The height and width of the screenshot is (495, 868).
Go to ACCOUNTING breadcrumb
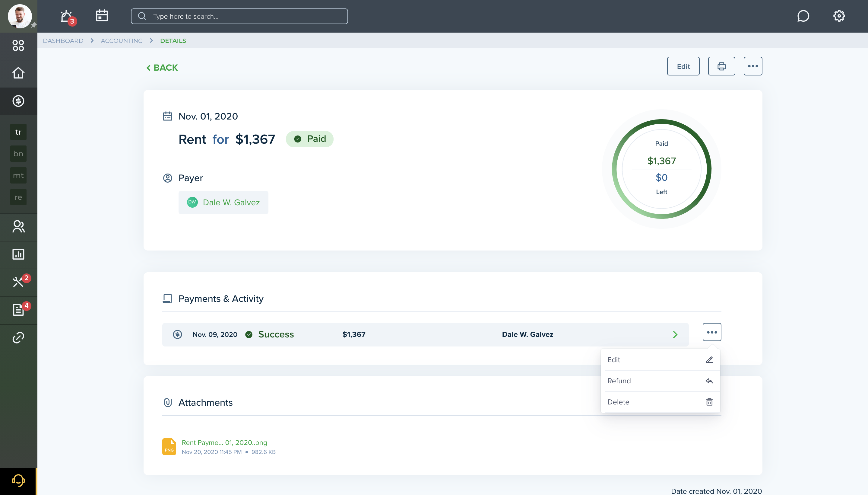click(x=122, y=41)
